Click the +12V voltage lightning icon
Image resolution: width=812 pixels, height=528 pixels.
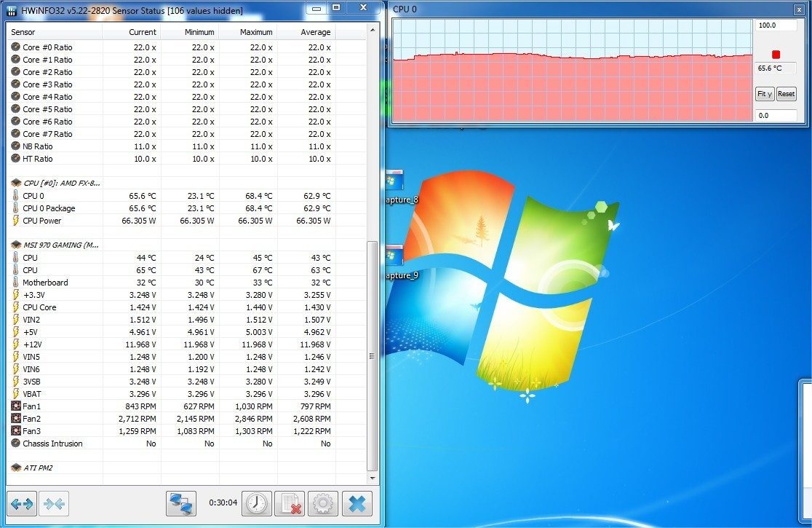(x=15, y=344)
